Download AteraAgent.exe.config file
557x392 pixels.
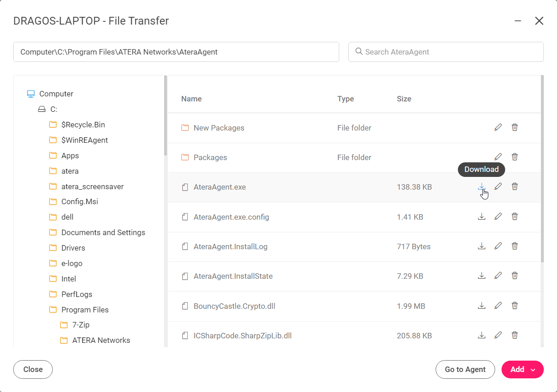click(482, 216)
